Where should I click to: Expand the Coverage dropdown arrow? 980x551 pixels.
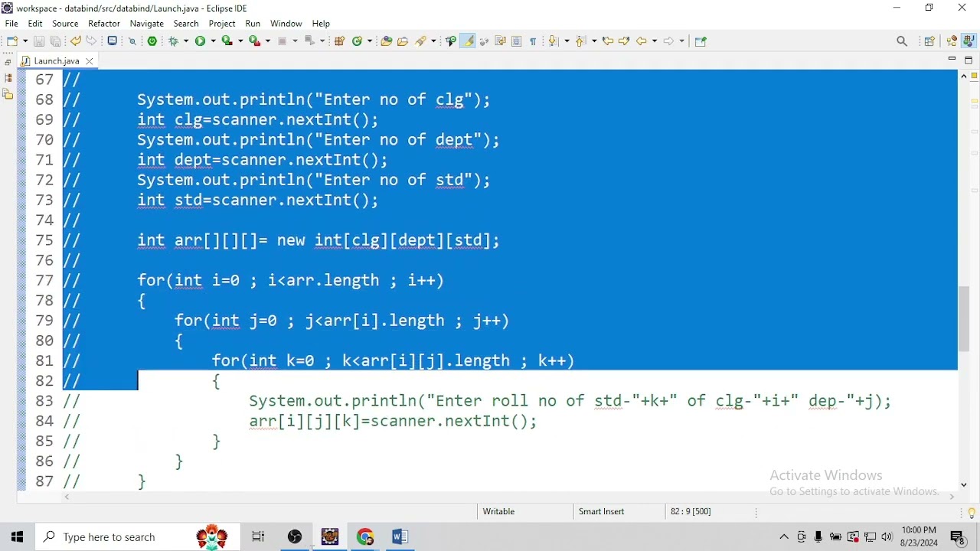click(240, 41)
